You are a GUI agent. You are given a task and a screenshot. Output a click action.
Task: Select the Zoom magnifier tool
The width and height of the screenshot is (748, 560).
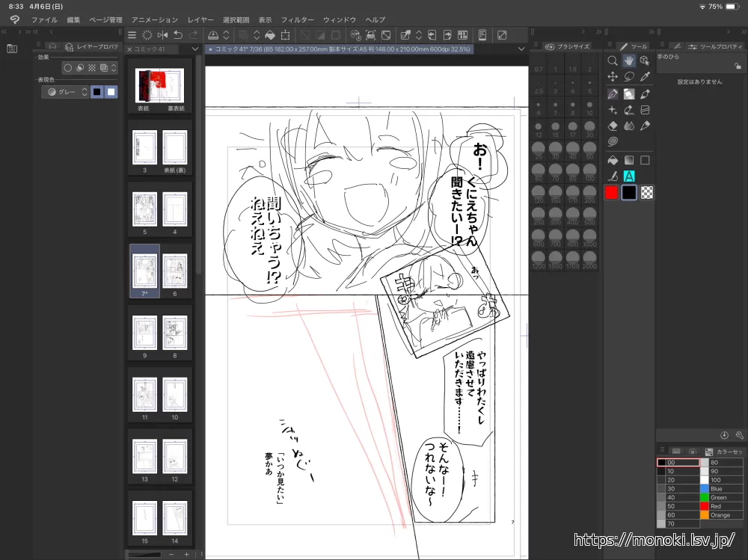point(613,61)
